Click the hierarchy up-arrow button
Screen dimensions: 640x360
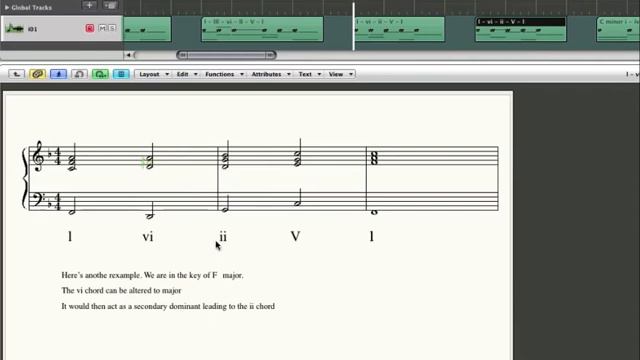17,74
